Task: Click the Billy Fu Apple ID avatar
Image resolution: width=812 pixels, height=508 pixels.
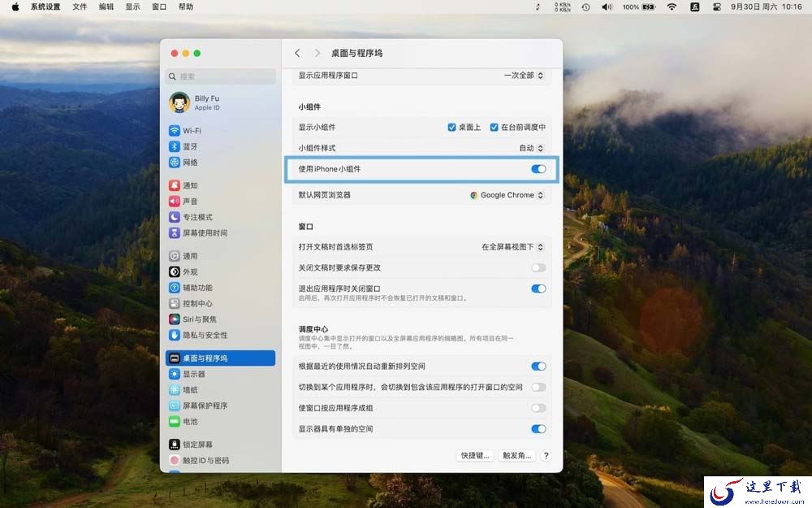Action: 179,102
